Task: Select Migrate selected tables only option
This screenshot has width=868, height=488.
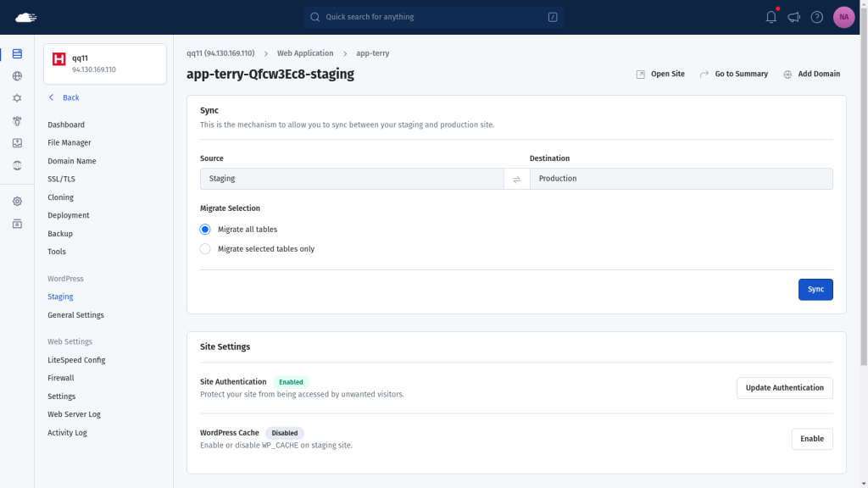Action: pos(205,249)
